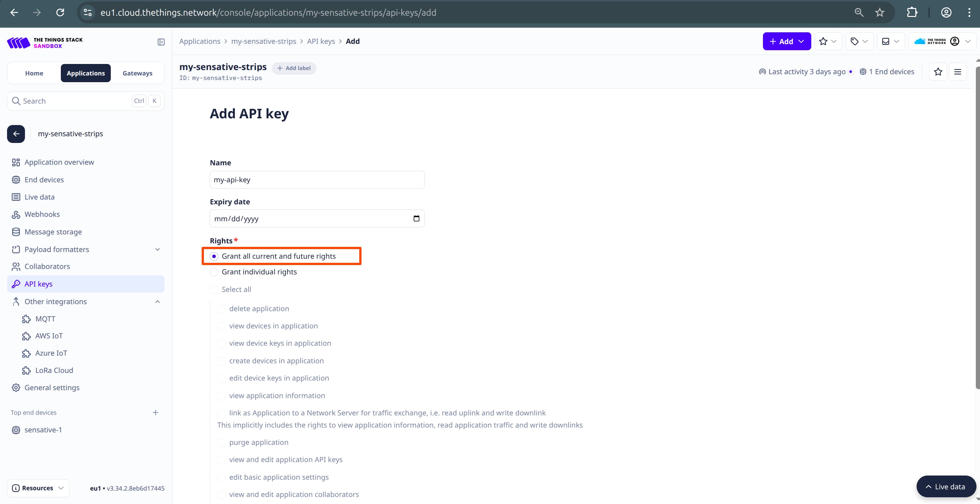
Task: Open Applications from the breadcrumb
Action: [x=200, y=41]
